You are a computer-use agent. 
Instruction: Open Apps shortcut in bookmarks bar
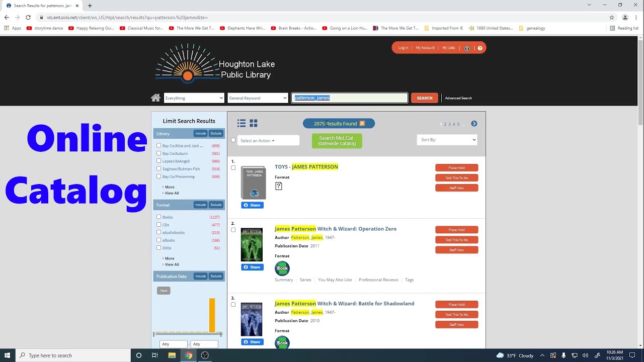pyautogui.click(x=13, y=28)
